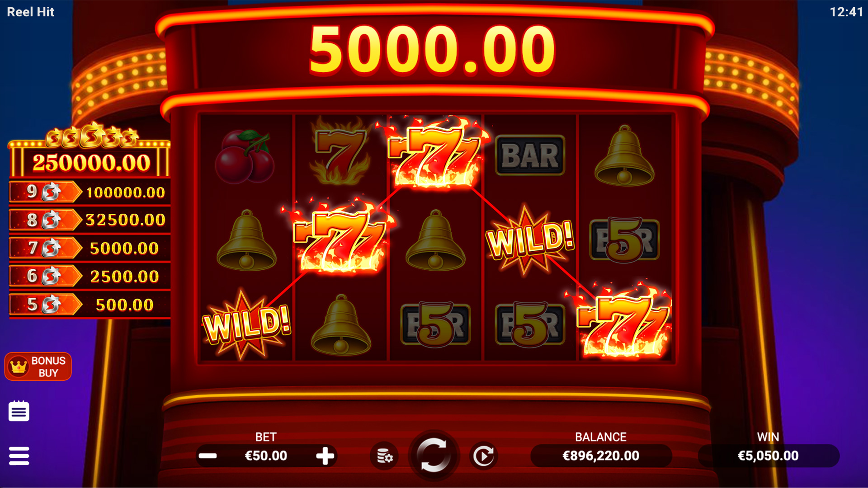Screen dimensions: 868x488
Task: Select the 8-coin 32500.00 prize row
Action: click(x=90, y=221)
